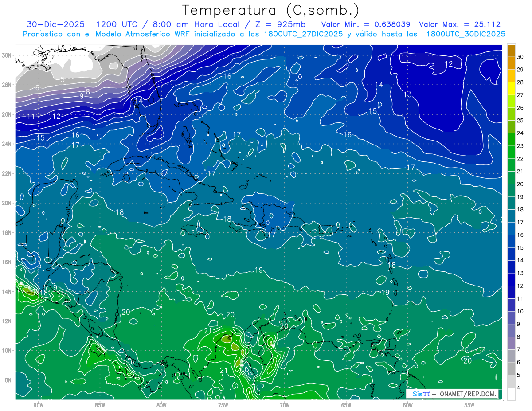The image size is (532, 411).
Task: Click the 20N latitude axis label
Action: (x=8, y=203)
